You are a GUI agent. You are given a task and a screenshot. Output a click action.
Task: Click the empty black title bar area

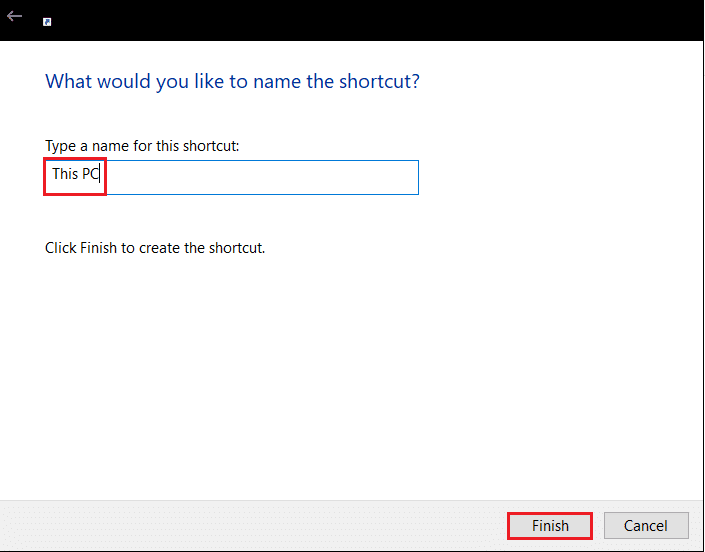360,20
